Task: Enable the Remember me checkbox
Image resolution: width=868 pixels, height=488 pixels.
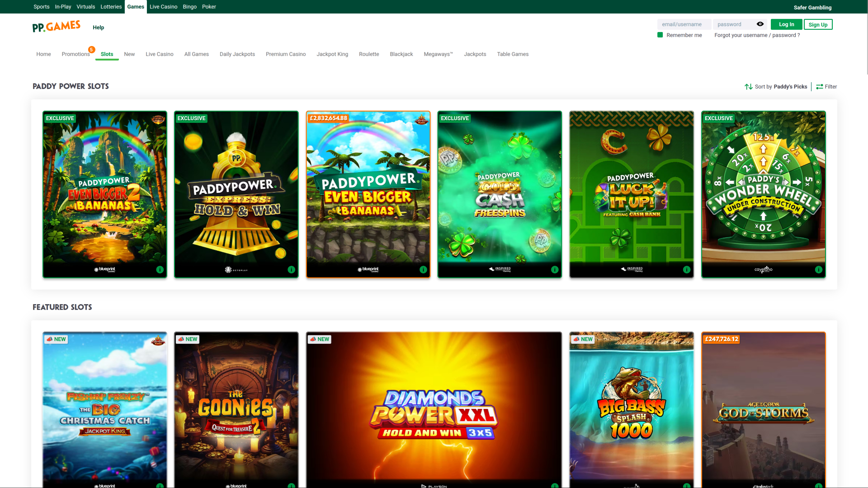Action: (660, 35)
